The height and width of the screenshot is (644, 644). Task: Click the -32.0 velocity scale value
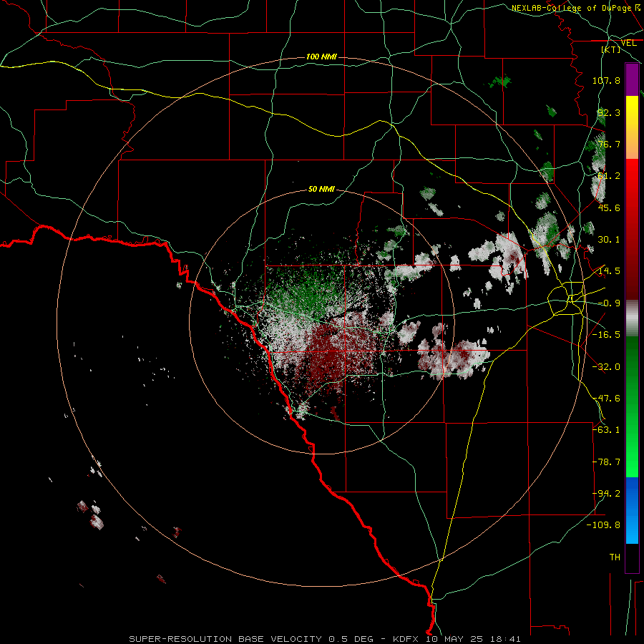(x=606, y=367)
